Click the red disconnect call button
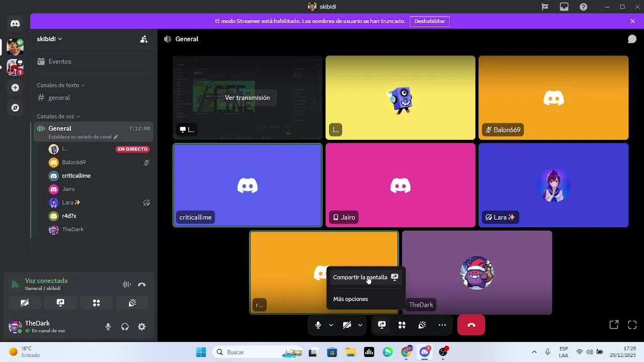Image resolution: width=644 pixels, height=362 pixels. click(471, 325)
